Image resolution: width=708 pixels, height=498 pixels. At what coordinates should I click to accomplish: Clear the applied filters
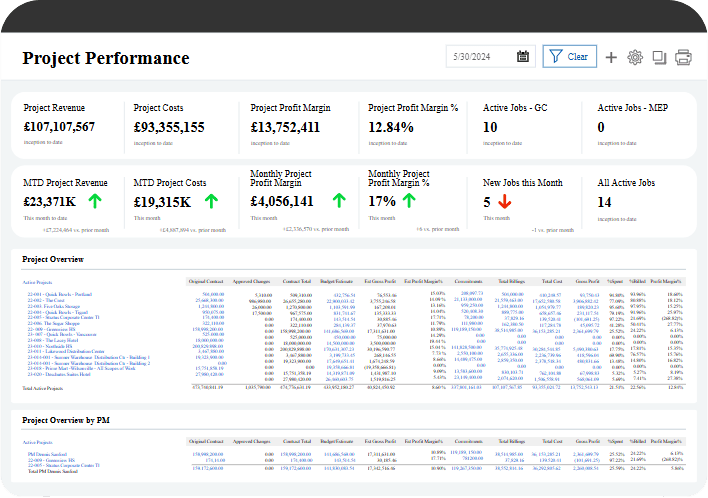569,56
